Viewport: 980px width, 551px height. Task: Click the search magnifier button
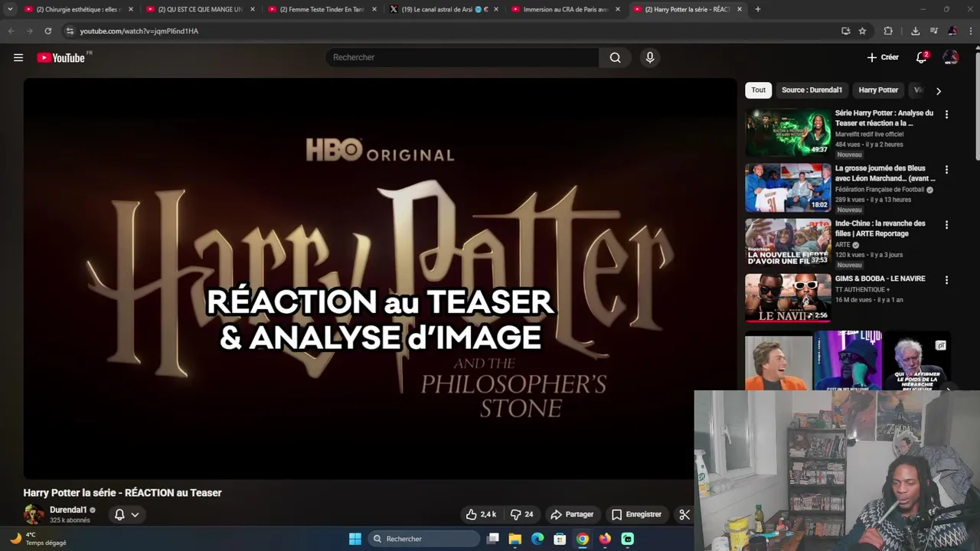point(615,57)
